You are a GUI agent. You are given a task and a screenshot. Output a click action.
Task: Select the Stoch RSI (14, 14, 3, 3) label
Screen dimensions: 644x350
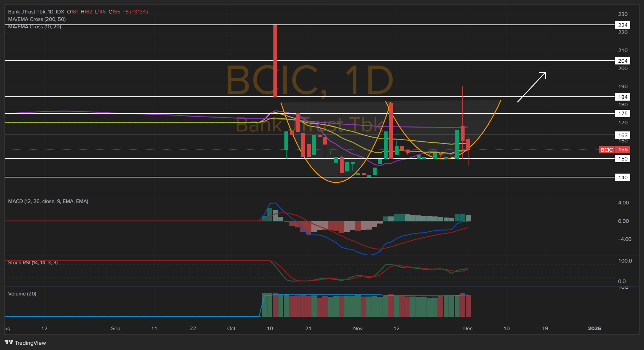click(x=33, y=262)
